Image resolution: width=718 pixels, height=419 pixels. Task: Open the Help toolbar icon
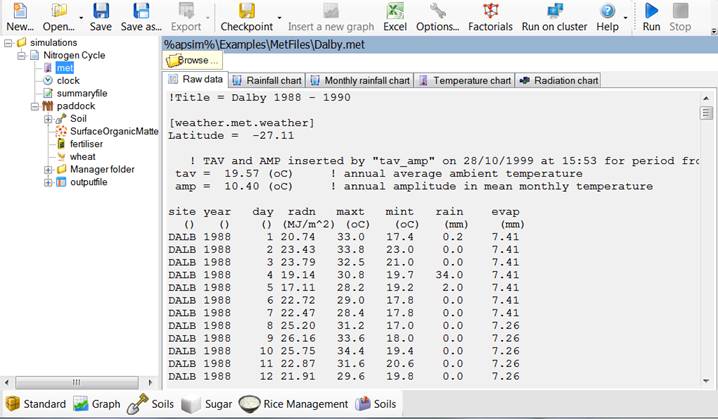point(607,17)
